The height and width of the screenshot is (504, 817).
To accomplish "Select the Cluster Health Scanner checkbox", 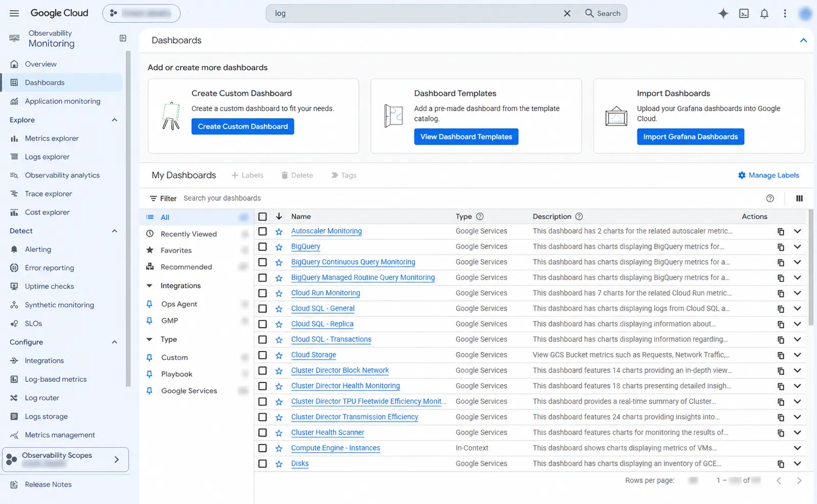I will coord(262,432).
